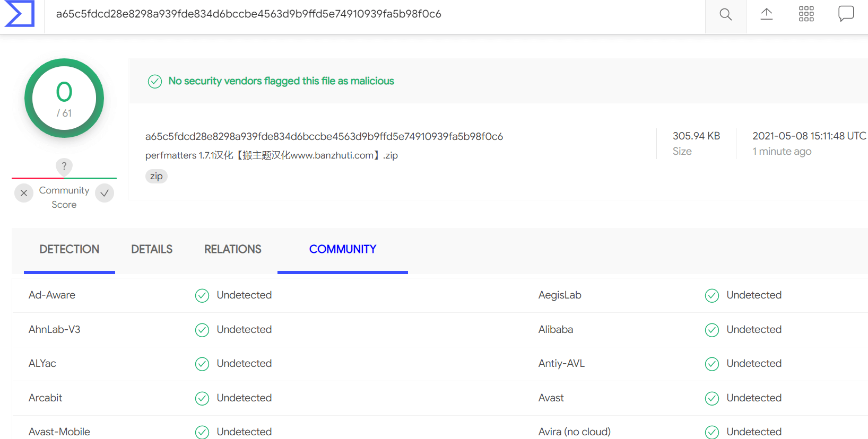Image resolution: width=868 pixels, height=439 pixels.
Task: Click the search magnifier icon
Action: click(725, 14)
